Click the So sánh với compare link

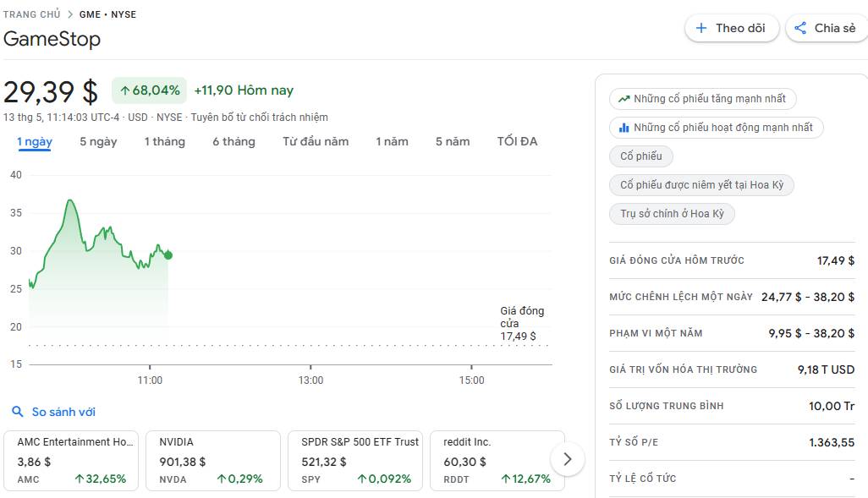coord(63,412)
